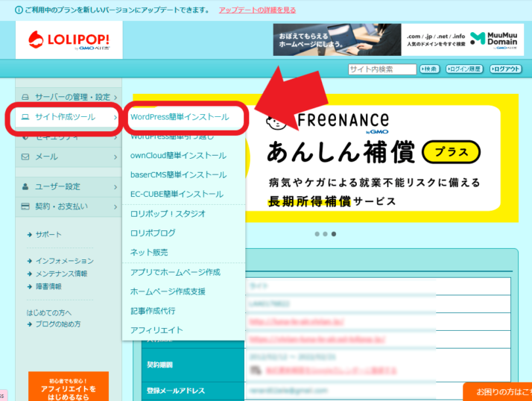
Task: Click FREENANCE あんしん補償 banner
Action: tap(326, 158)
